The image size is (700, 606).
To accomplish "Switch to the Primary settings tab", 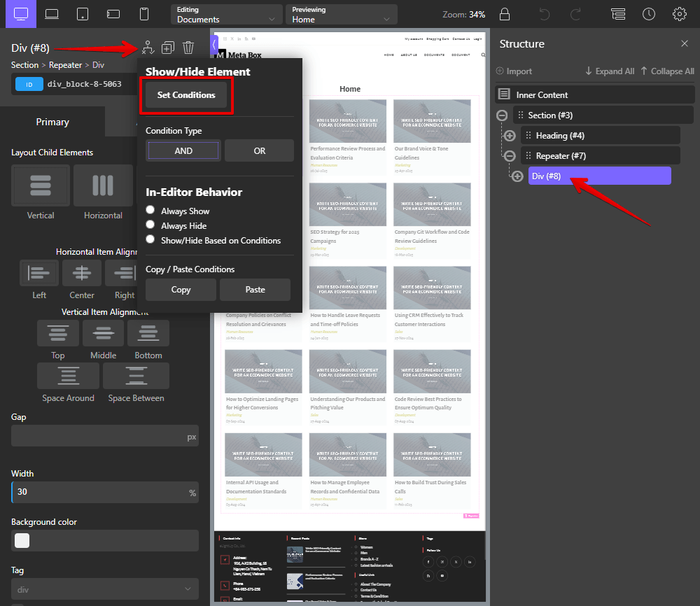I will [52, 121].
